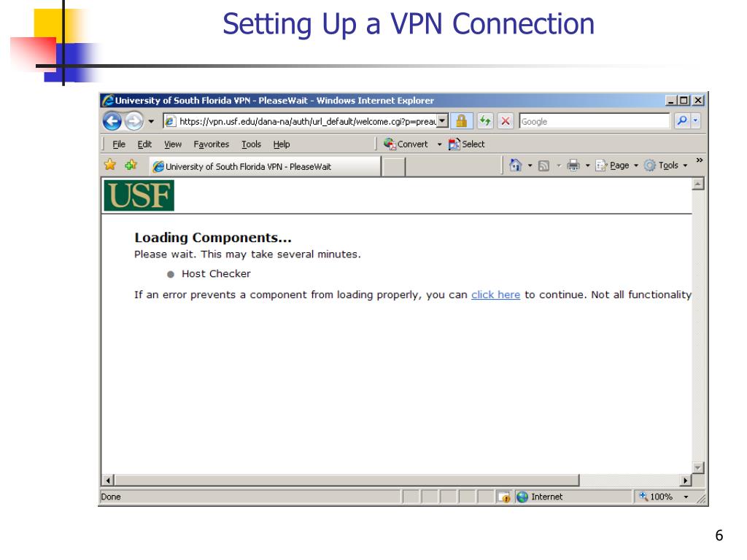Click the Home icon

(515, 166)
